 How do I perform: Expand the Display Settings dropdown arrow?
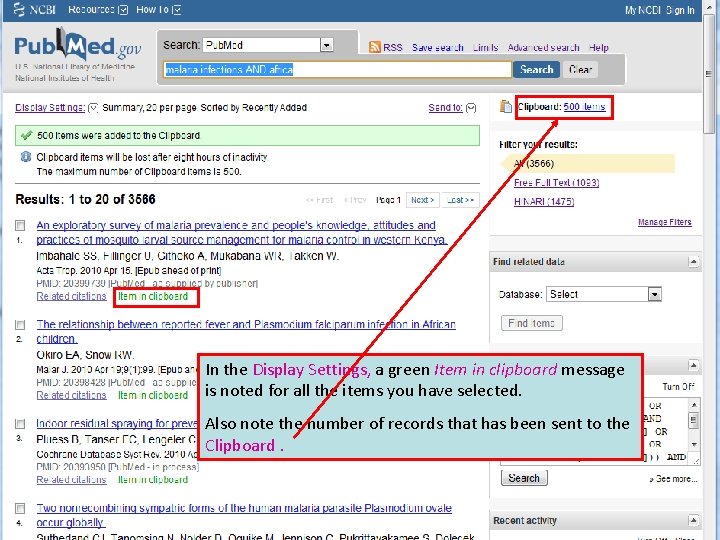pyautogui.click(x=93, y=108)
